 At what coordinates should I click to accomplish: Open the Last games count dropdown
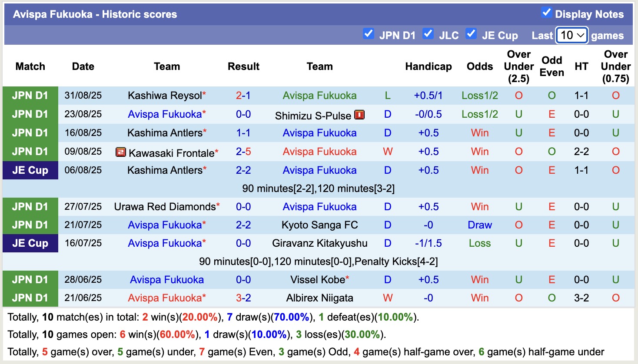(x=572, y=35)
